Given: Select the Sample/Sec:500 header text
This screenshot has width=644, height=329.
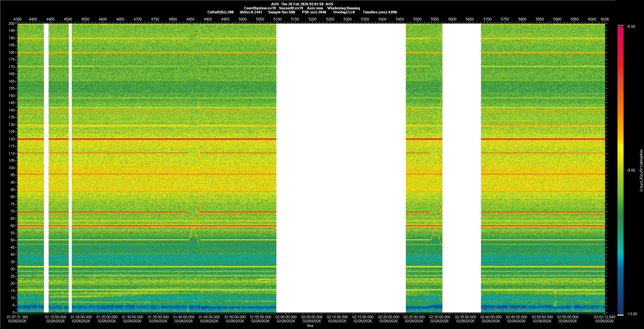Looking at the screenshot, I should [x=281, y=12].
